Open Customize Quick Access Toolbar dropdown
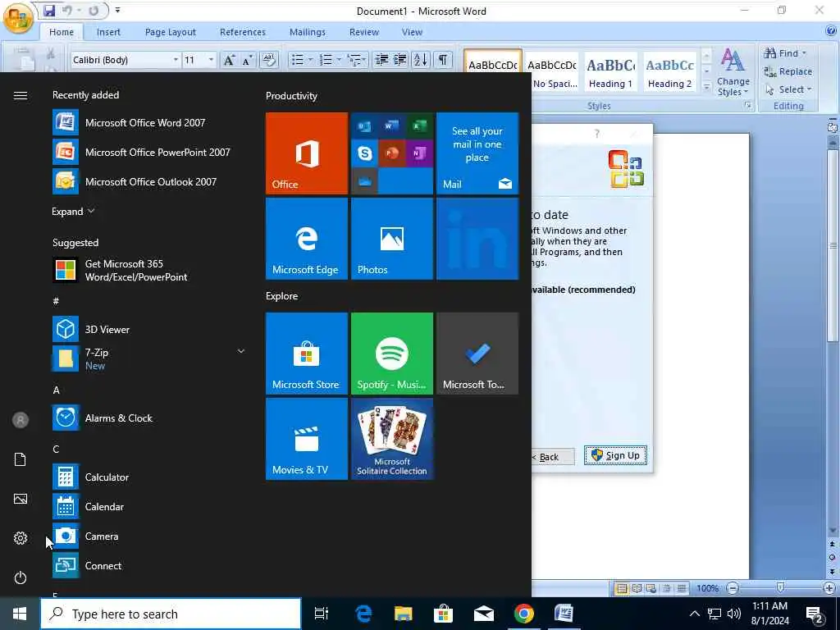The height and width of the screenshot is (630, 840). pyautogui.click(x=117, y=10)
